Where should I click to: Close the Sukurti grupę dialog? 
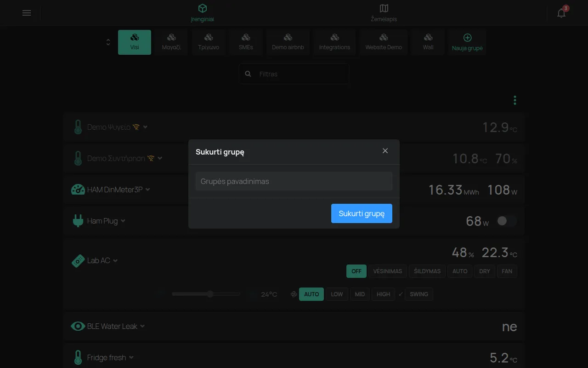click(385, 151)
